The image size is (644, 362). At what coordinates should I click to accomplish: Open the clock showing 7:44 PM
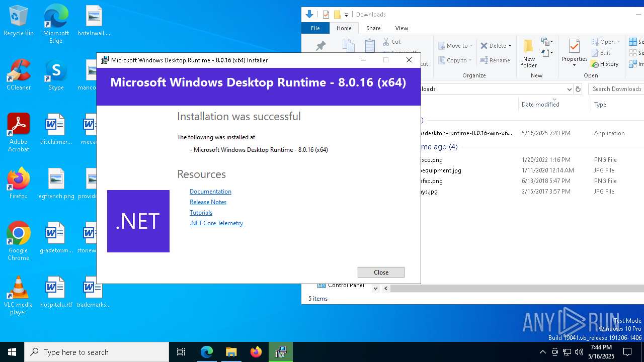pyautogui.click(x=601, y=352)
